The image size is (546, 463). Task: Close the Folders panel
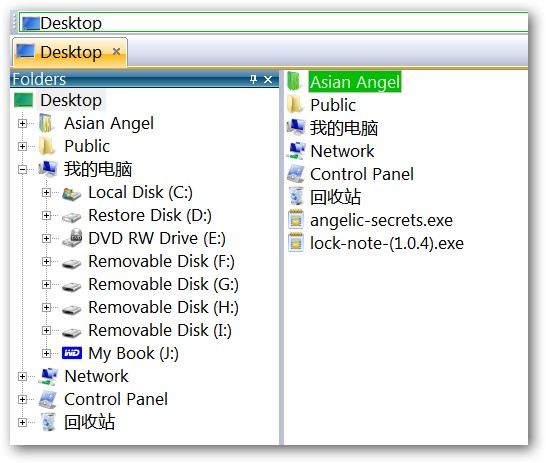click(x=268, y=79)
